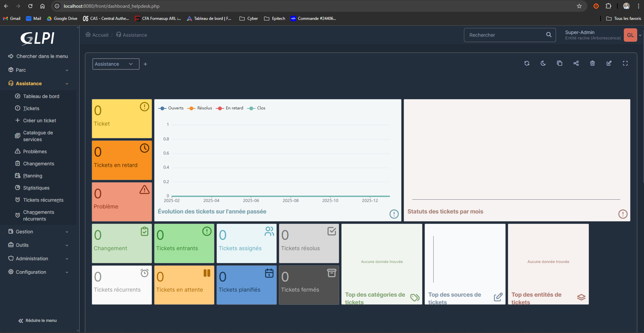Clone the Assistance dashboard
The image size is (644, 333).
[x=559, y=63]
